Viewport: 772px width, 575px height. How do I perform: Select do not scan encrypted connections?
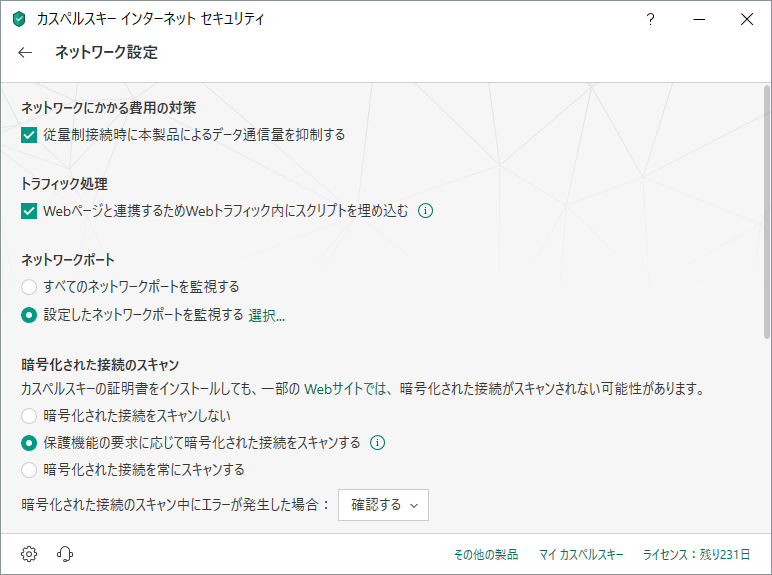point(29,416)
